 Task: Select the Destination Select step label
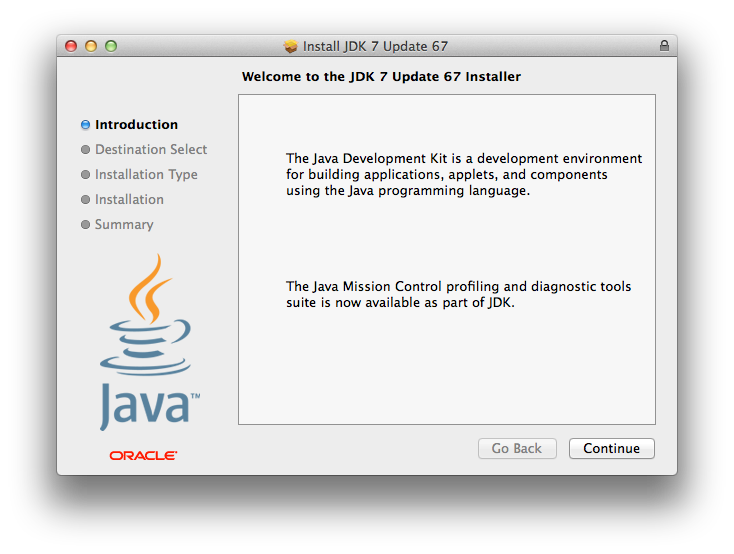(x=151, y=150)
